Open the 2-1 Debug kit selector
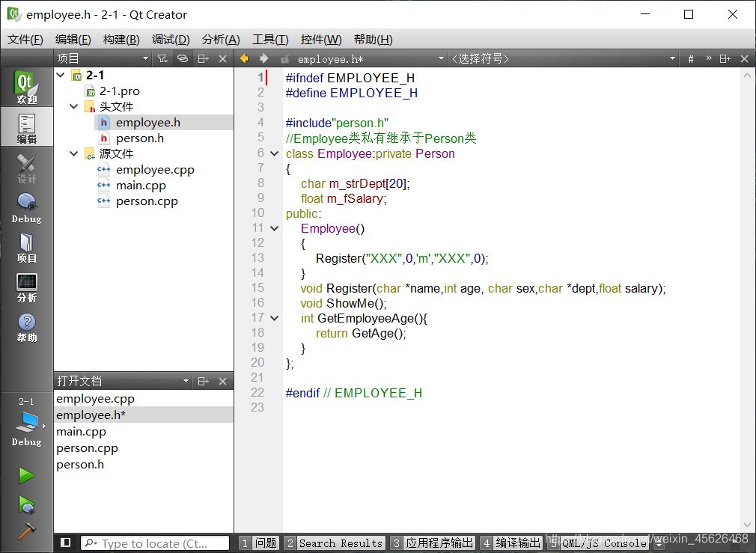The image size is (756, 553). click(x=26, y=422)
